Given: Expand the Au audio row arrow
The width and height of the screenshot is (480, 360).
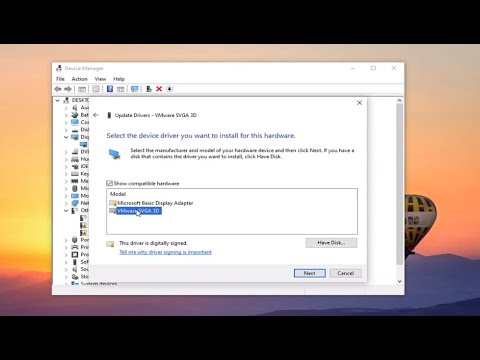Looking at the screenshot, I should coord(66,108).
